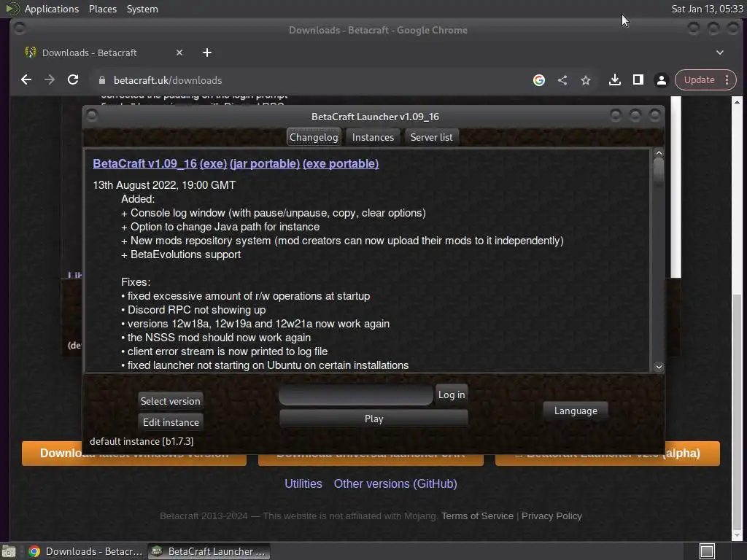Click the Play button
This screenshot has height=560, width=747.
click(373, 419)
